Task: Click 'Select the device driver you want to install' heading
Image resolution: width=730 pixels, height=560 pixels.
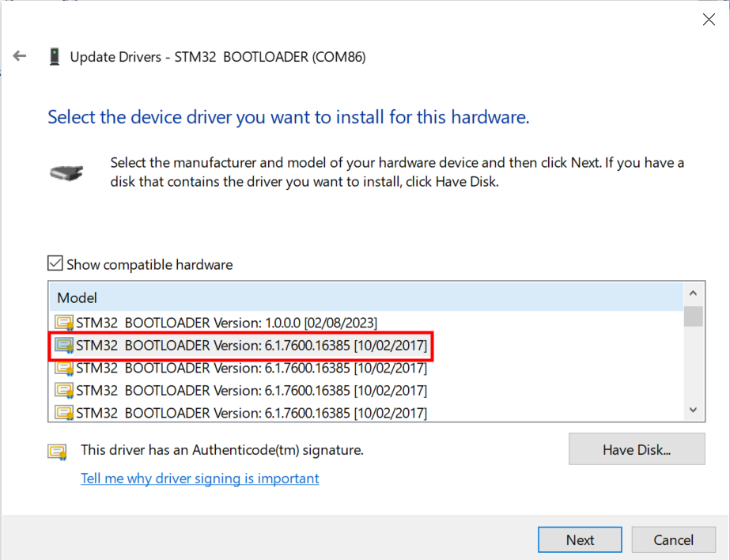Action: pos(289,117)
